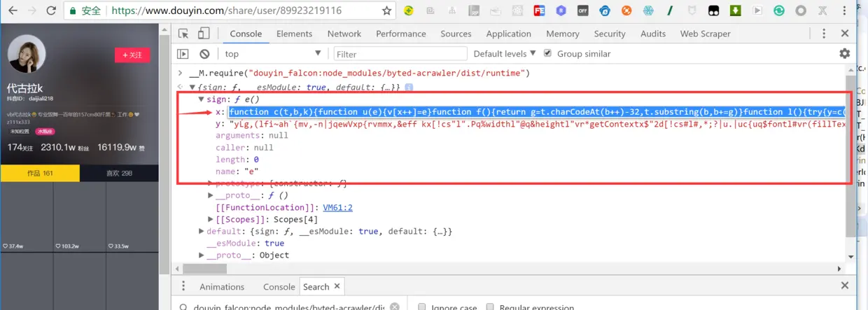Click the green refresh circle extension
The image size is (868, 310).
pyautogui.click(x=779, y=10)
